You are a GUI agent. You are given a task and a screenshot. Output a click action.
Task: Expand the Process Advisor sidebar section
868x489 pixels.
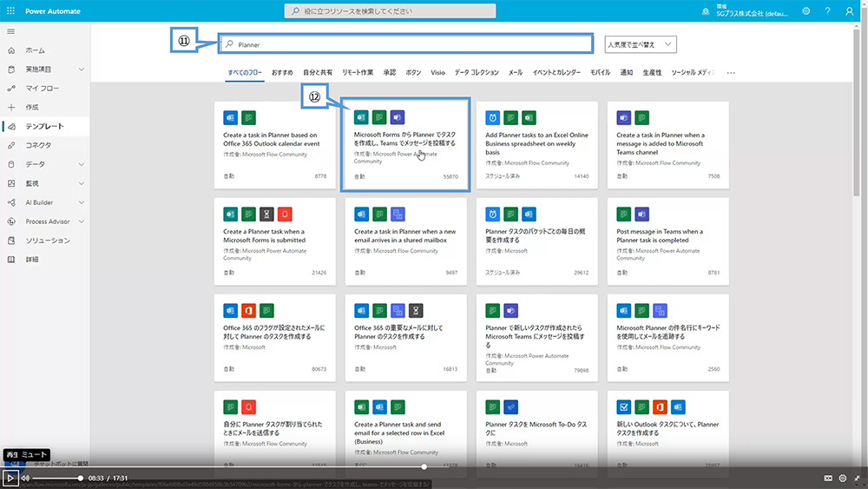tap(82, 221)
